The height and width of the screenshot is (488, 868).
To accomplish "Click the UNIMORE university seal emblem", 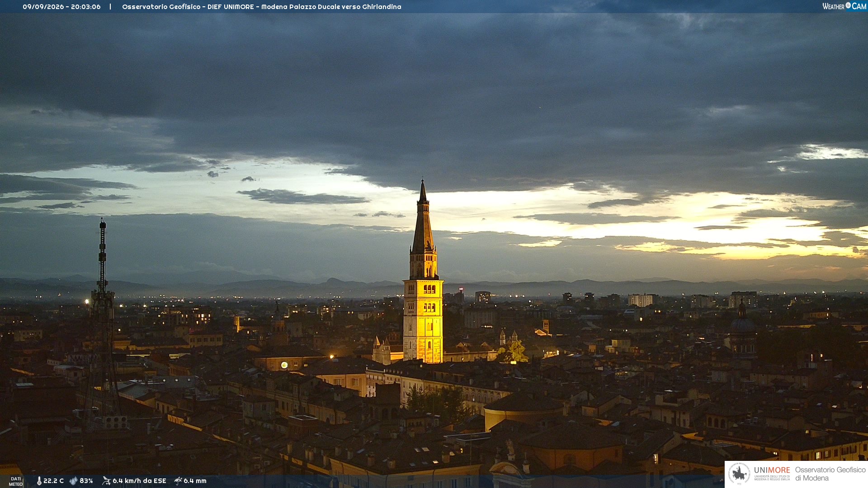I will coord(739,474).
